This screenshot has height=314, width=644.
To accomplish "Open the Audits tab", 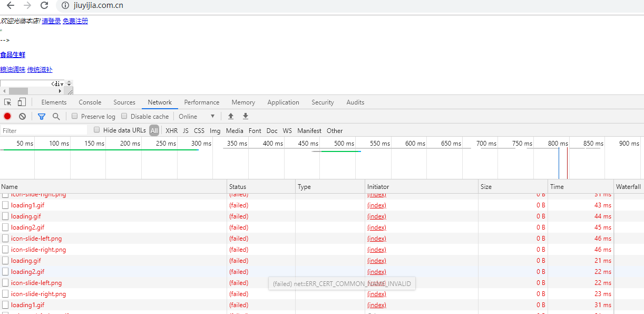I will click(x=355, y=102).
